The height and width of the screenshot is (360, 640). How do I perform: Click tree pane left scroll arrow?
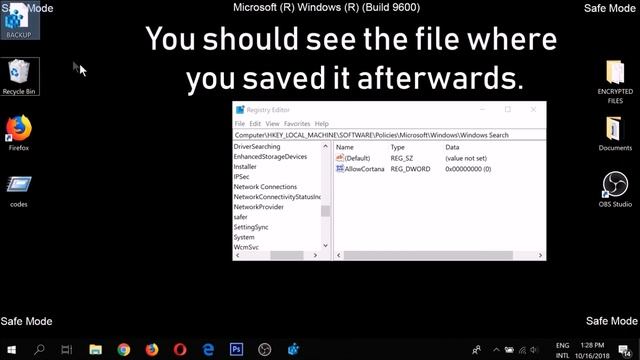pyautogui.click(x=238, y=256)
